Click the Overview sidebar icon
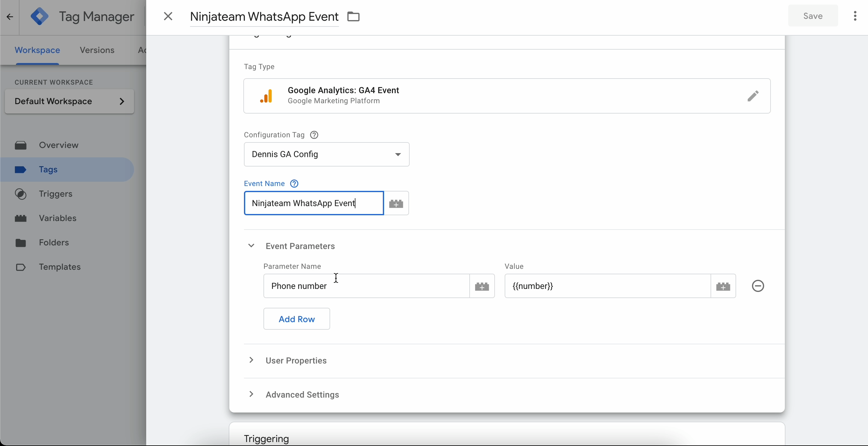Viewport: 868px width, 446px height. [20, 145]
